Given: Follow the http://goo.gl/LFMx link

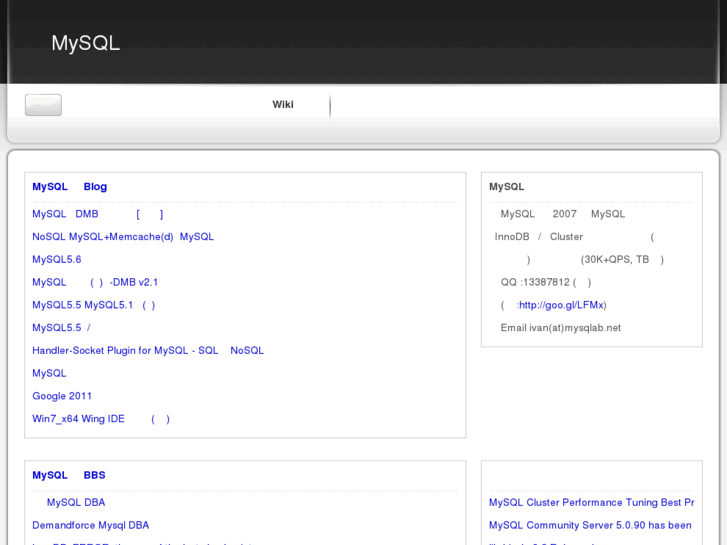Looking at the screenshot, I should 562,305.
